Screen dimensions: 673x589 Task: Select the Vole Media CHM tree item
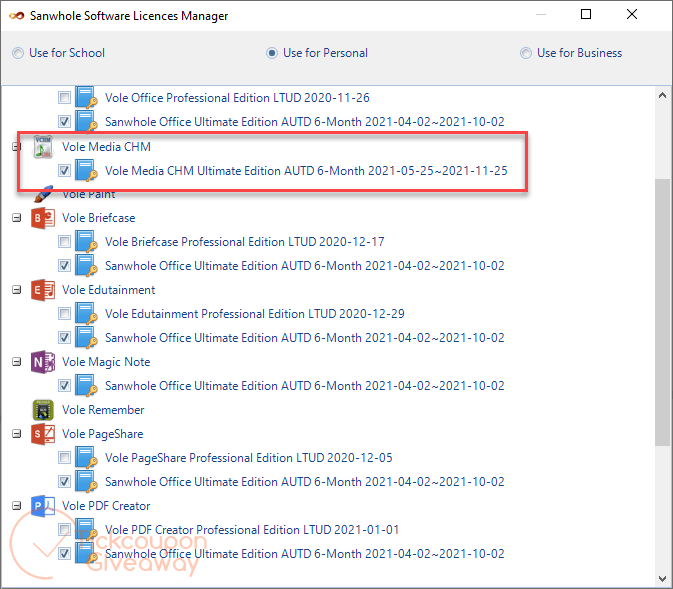[x=106, y=147]
